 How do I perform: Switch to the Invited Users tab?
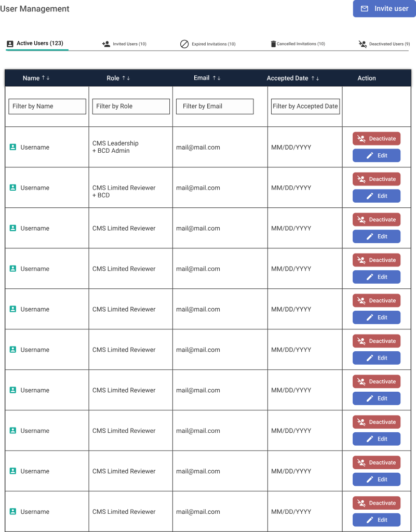click(125, 44)
